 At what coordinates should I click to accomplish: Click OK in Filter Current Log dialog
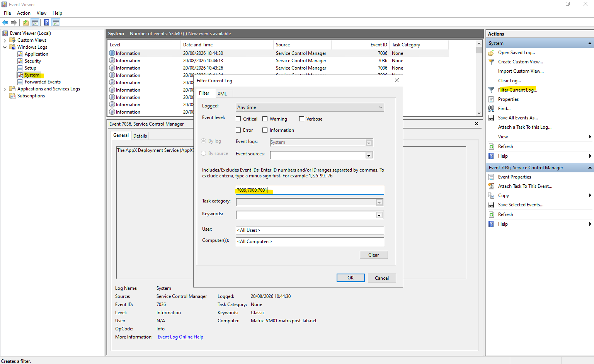[351, 278]
